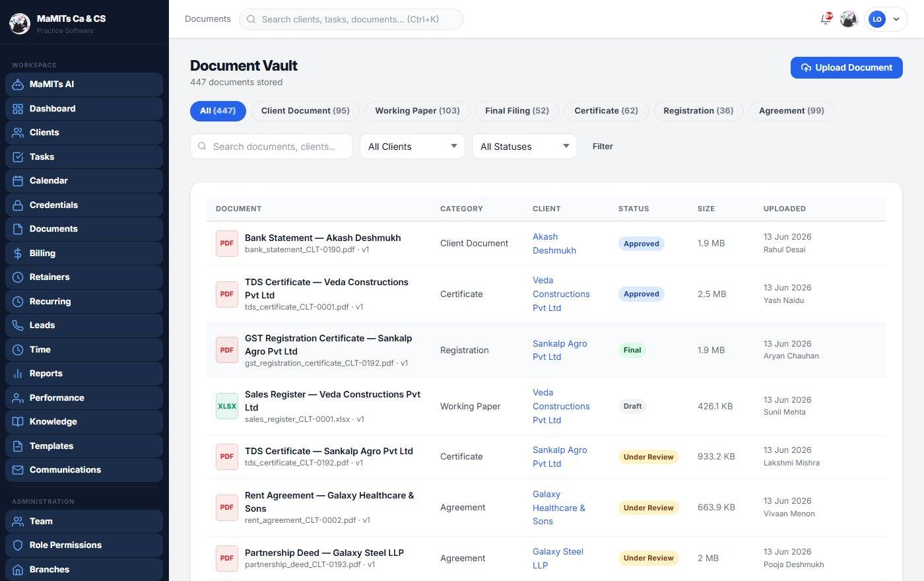Screen dimensions: 924x581
Task: Click the STATUS column header
Action: pyautogui.click(x=634, y=209)
